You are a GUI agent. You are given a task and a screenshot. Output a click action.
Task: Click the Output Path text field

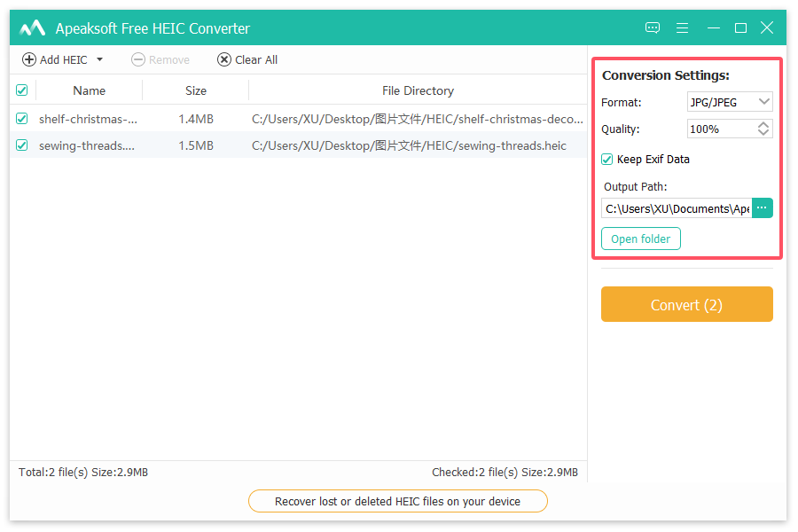coord(677,208)
